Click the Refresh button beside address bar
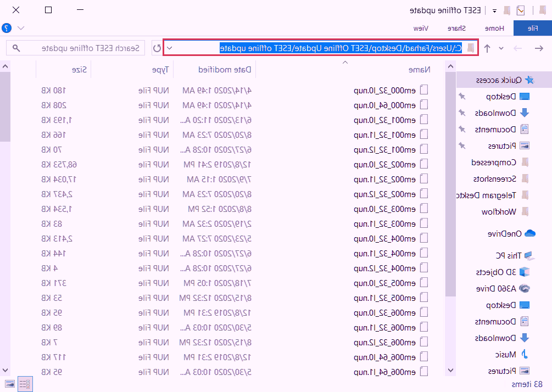This screenshot has height=392, width=552. click(x=157, y=48)
